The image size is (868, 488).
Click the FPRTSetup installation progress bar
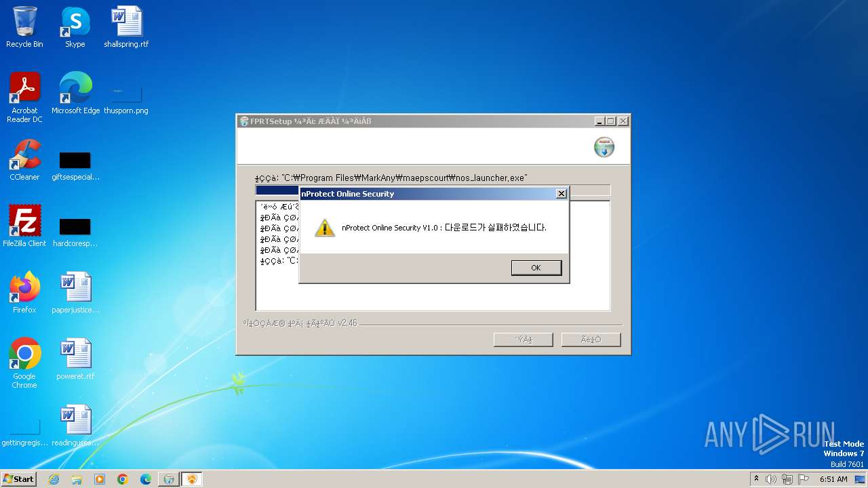(433, 190)
